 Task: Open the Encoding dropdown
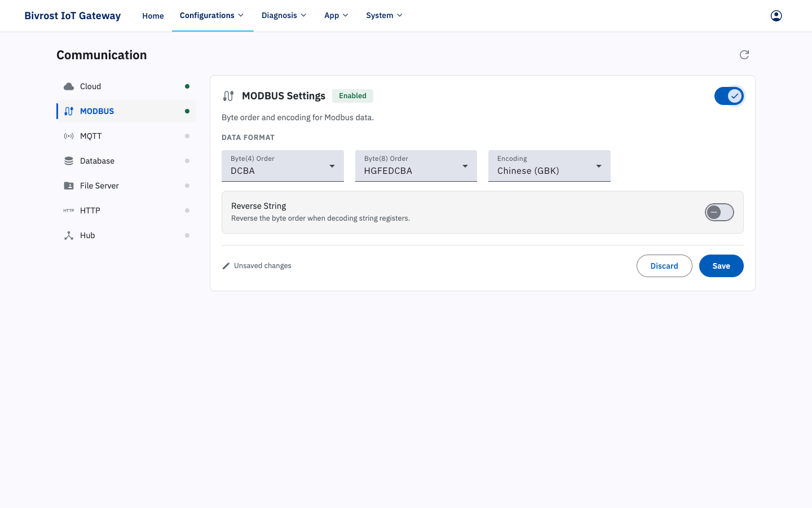pyautogui.click(x=549, y=166)
